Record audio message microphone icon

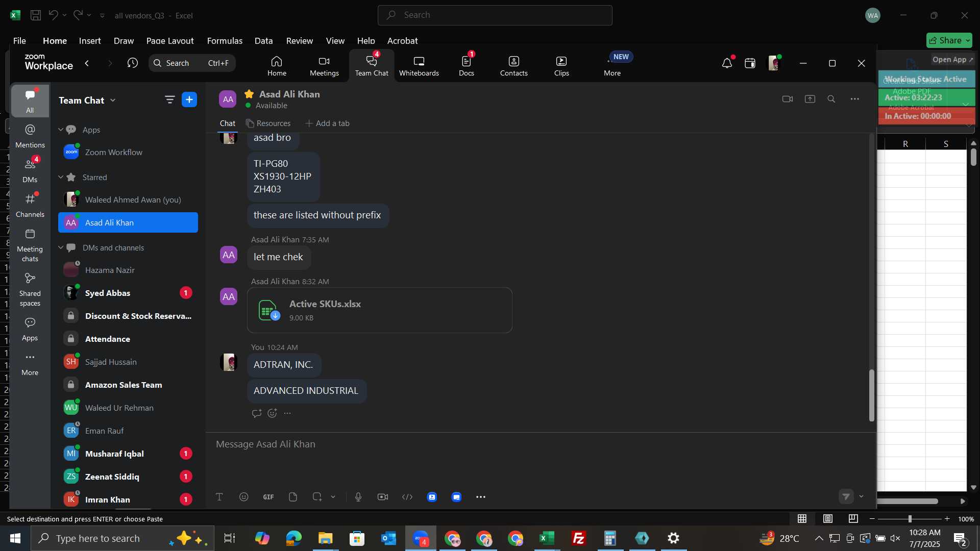click(358, 497)
